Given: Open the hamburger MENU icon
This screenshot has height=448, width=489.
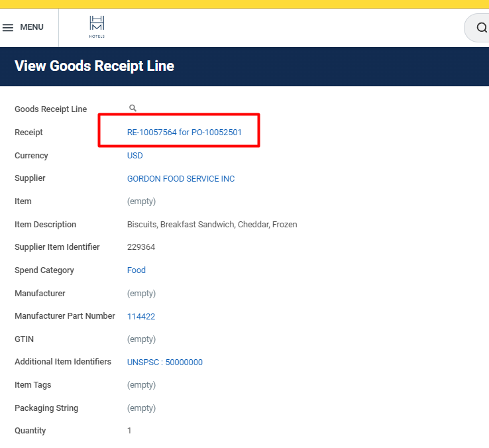Looking at the screenshot, I should pyautogui.click(x=8, y=27).
